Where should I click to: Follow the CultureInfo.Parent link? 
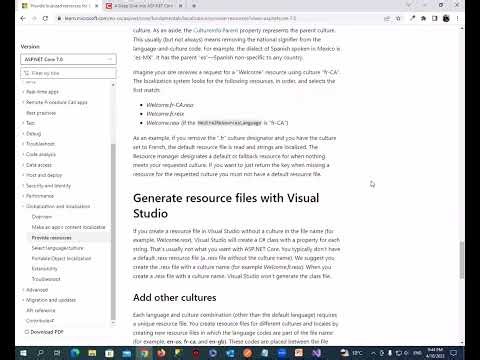216,30
